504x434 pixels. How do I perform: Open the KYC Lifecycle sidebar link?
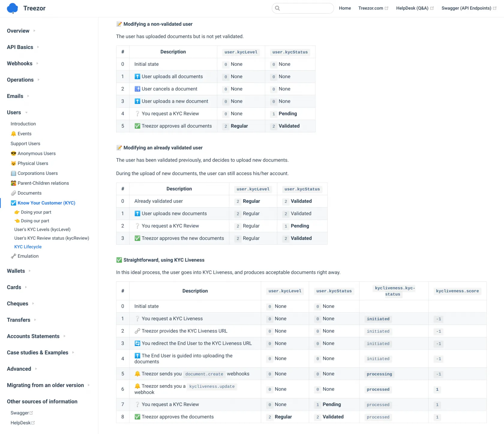pos(28,247)
